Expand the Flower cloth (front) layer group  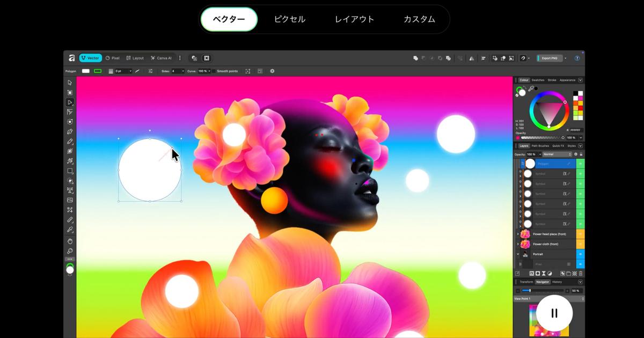coord(517,244)
